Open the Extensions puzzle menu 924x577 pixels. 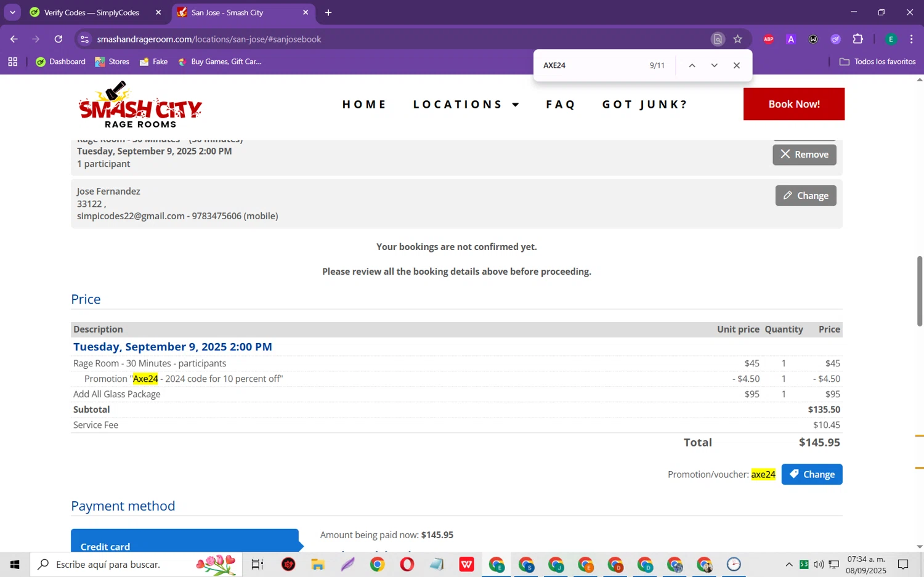857,39
